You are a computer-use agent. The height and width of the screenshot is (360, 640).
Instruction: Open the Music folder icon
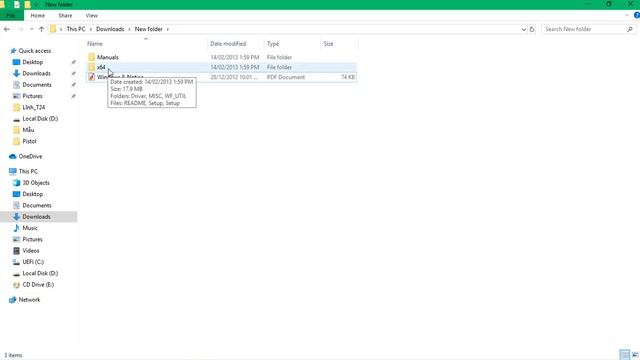click(16, 228)
